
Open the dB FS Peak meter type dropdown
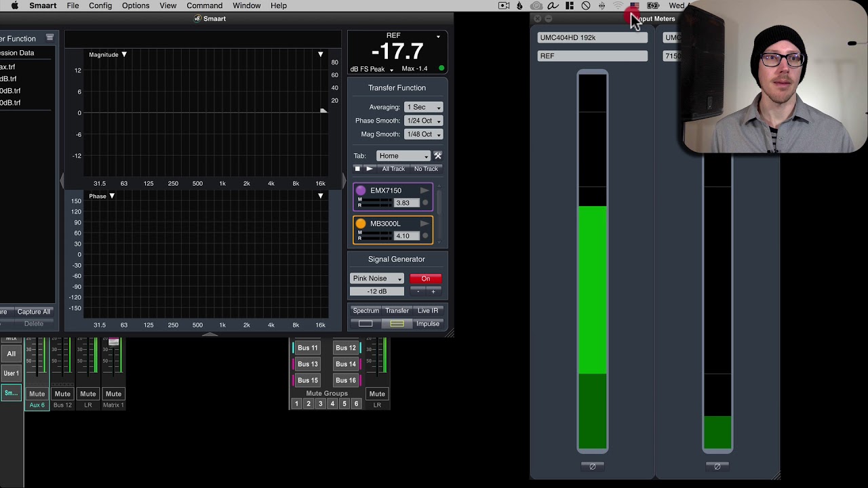pyautogui.click(x=372, y=69)
